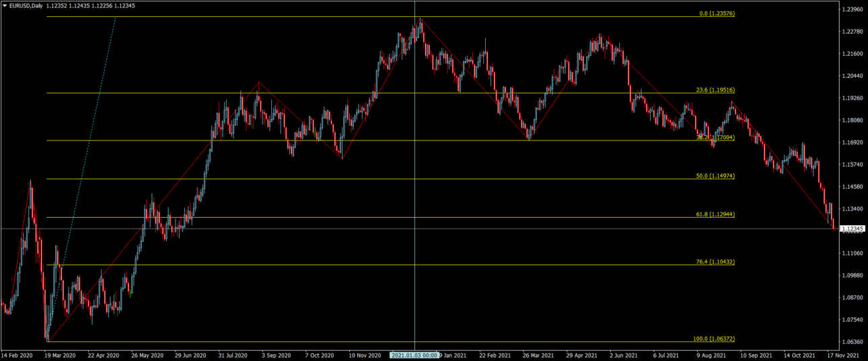Click 1.09880 on the price scale
Screen dimensions: 868x361
[x=852, y=276]
